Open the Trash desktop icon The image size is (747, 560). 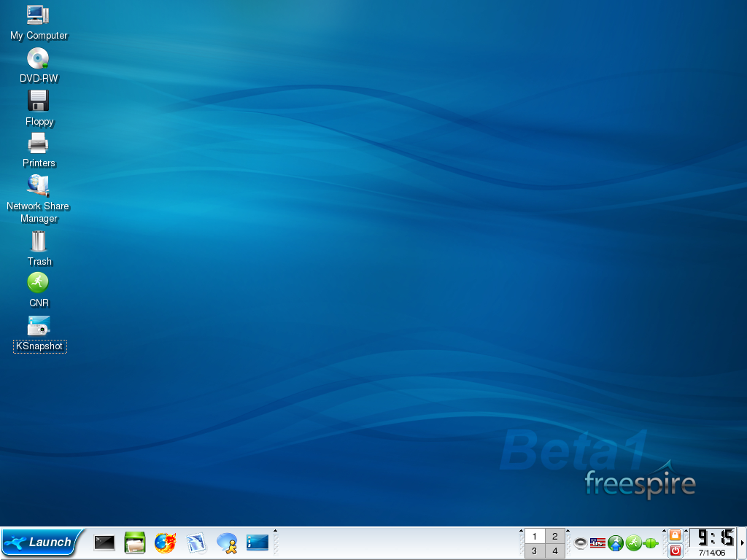tap(39, 249)
